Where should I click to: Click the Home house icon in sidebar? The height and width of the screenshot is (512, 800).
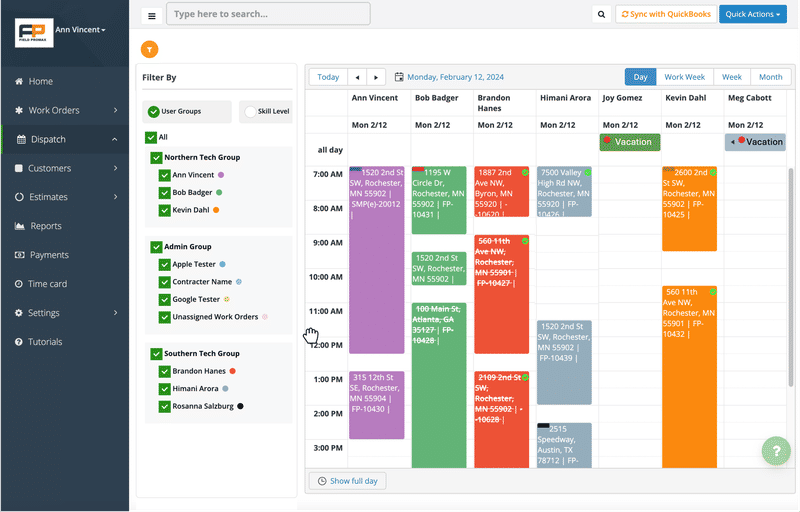[x=19, y=81]
